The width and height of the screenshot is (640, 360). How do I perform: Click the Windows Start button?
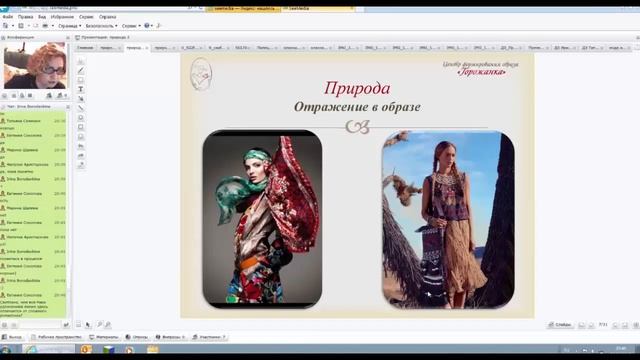[6, 349]
